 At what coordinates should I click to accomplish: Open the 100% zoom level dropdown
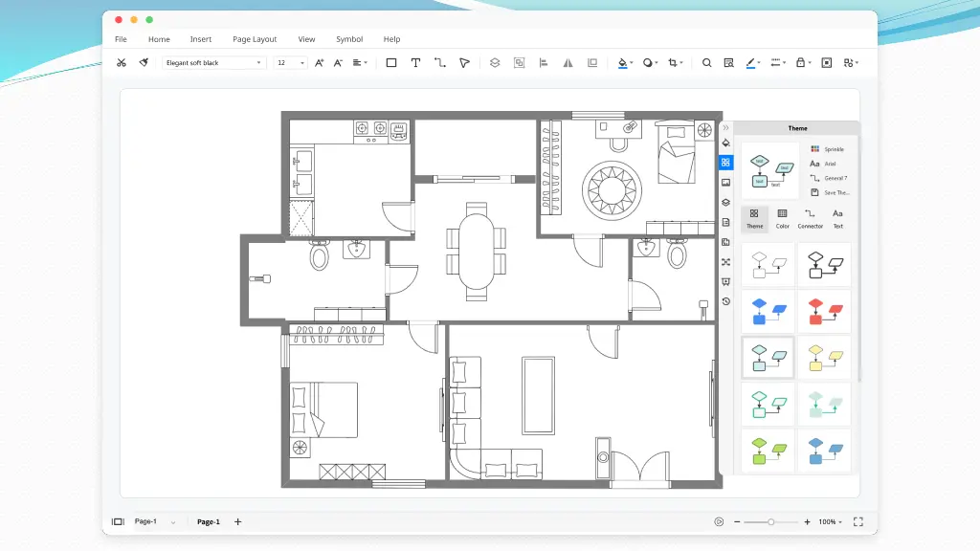(829, 521)
